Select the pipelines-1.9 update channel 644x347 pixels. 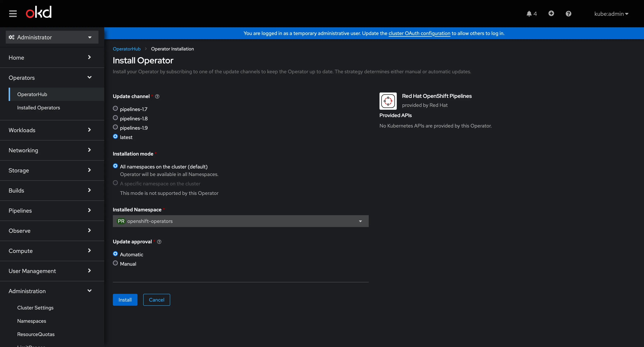[x=115, y=127]
